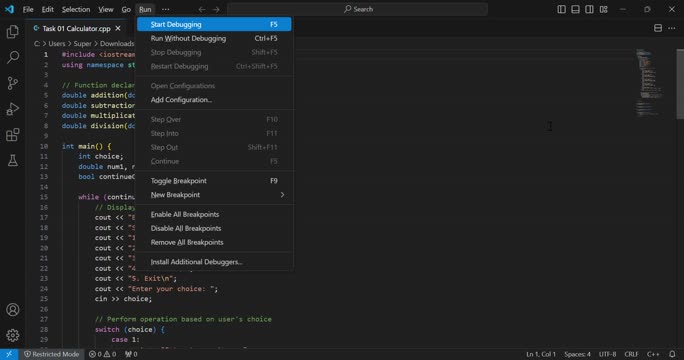Open the Accounts icon
This screenshot has height=360, width=684.
(x=13, y=309)
